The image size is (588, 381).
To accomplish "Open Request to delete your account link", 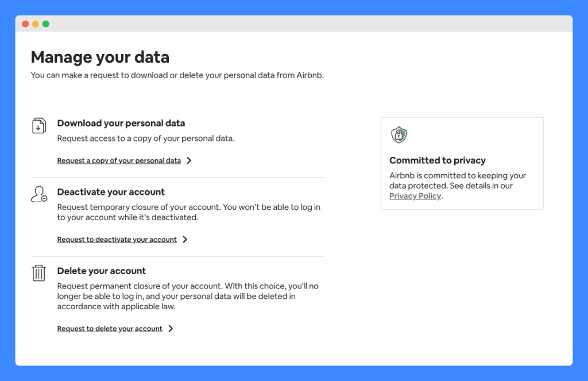I will pos(110,329).
